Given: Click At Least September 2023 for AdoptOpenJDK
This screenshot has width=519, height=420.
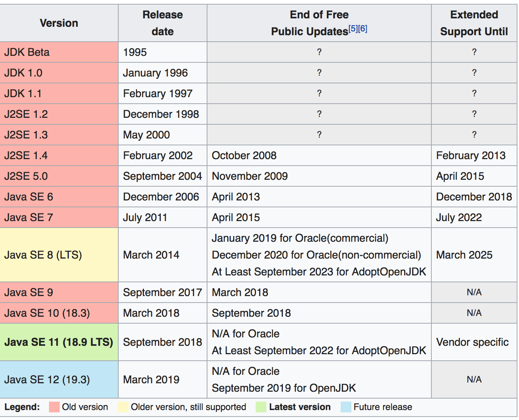Looking at the screenshot, I should click(319, 272).
